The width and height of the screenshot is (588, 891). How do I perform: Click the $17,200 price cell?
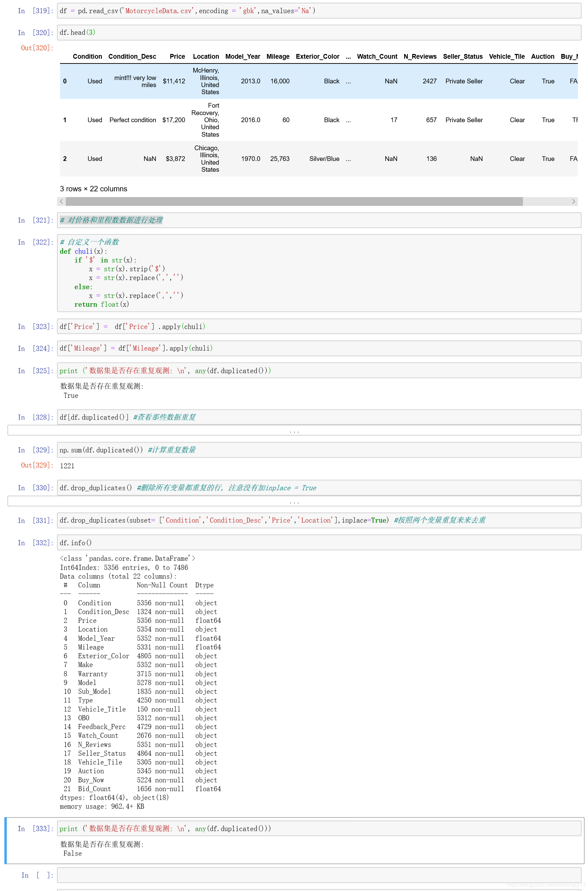[174, 120]
